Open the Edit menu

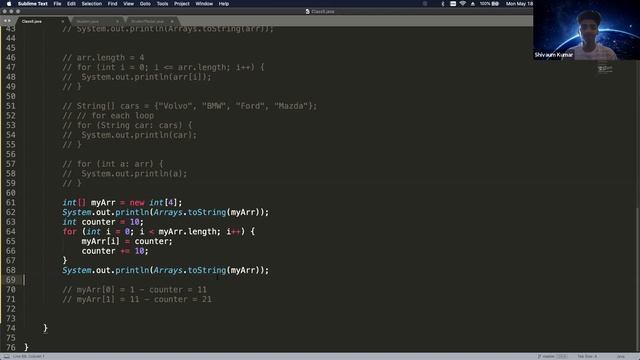[71, 4]
